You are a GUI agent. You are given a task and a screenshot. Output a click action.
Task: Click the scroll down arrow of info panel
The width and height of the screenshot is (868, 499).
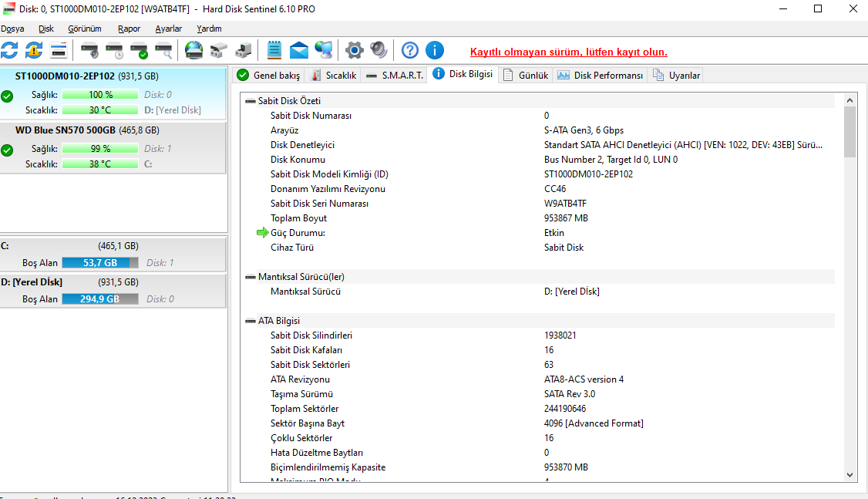point(849,475)
